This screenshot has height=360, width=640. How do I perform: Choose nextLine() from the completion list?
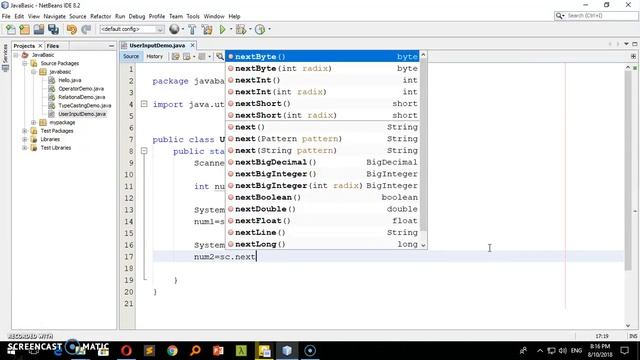pyautogui.click(x=322, y=232)
